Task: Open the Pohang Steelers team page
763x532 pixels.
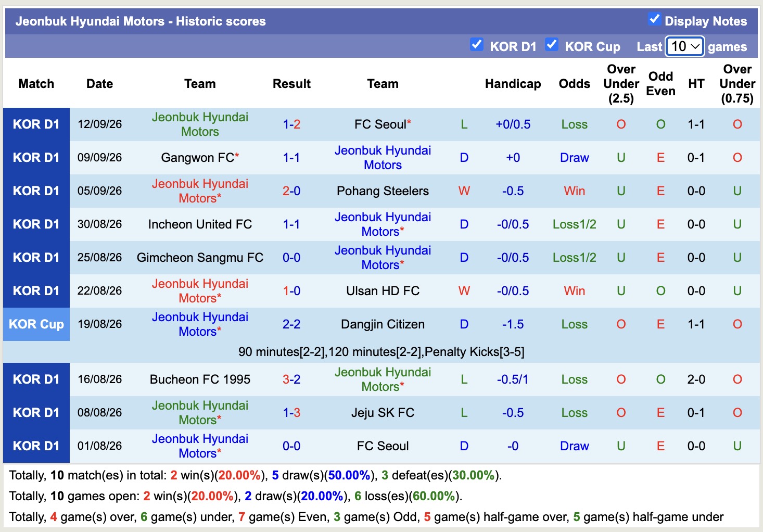Action: [383, 191]
